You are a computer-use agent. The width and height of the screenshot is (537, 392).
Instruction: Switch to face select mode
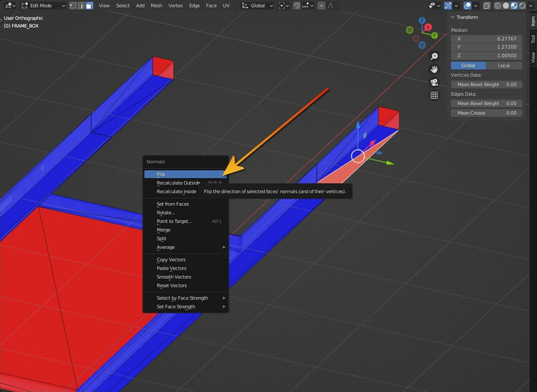(x=89, y=6)
